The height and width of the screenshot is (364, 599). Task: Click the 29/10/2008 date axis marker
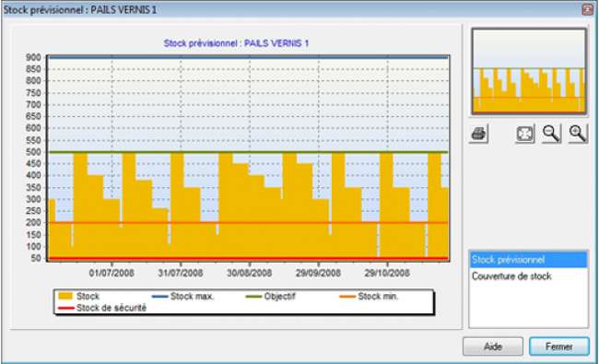coord(387,273)
